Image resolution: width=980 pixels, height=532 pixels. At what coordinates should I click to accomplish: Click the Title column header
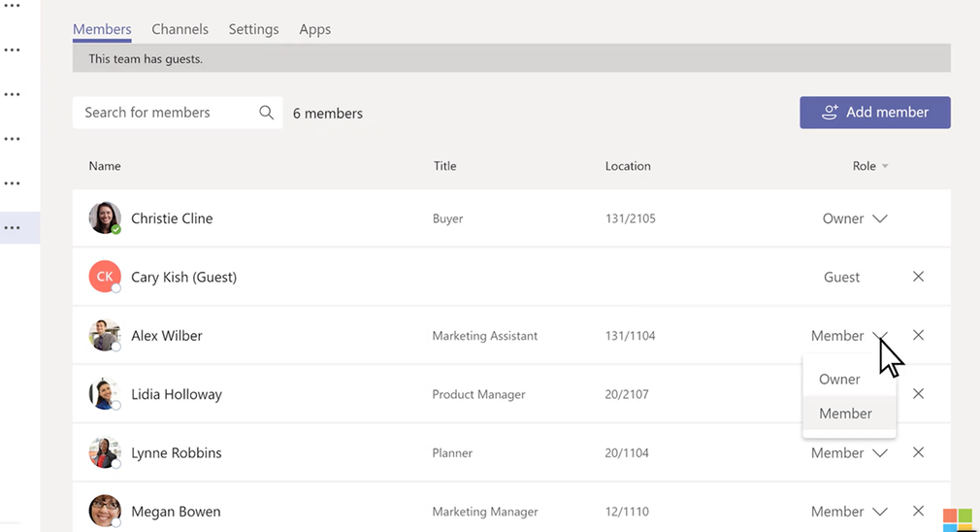click(x=445, y=166)
